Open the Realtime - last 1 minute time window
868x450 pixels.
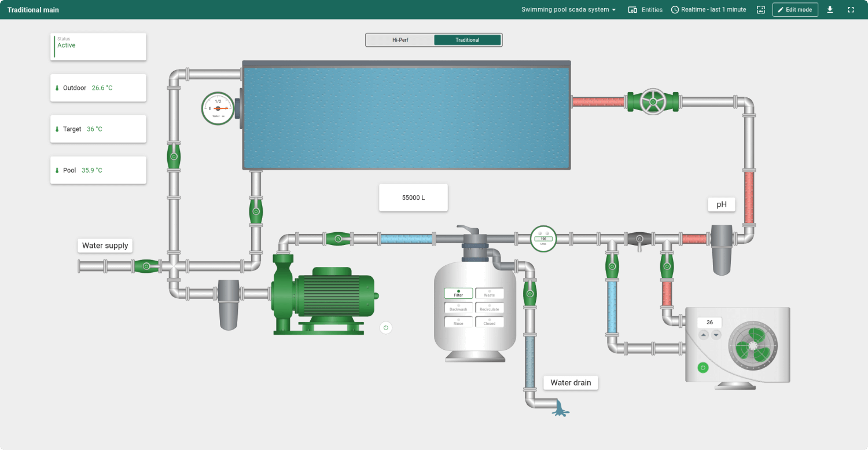pyautogui.click(x=709, y=10)
